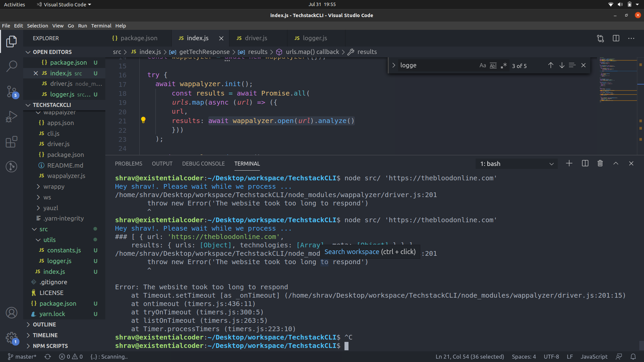This screenshot has width=644, height=362.
Task: Close the index.js editor tab
Action: pyautogui.click(x=221, y=39)
